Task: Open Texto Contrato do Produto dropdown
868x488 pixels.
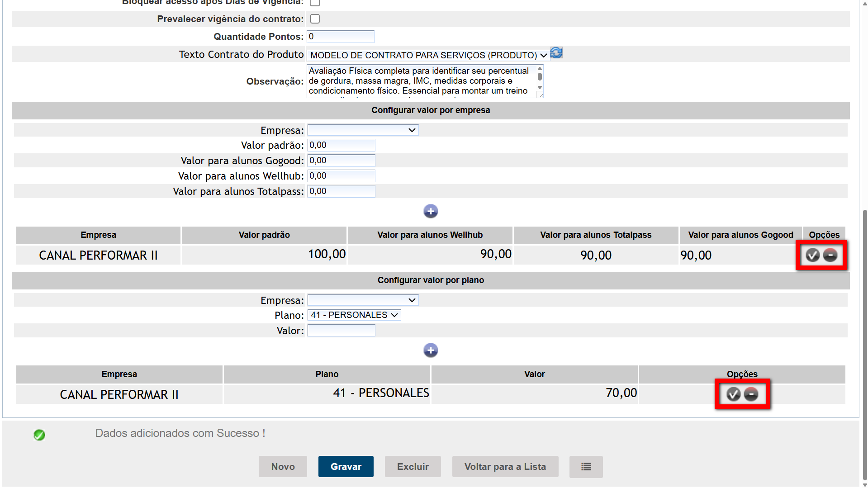Action: (428, 55)
